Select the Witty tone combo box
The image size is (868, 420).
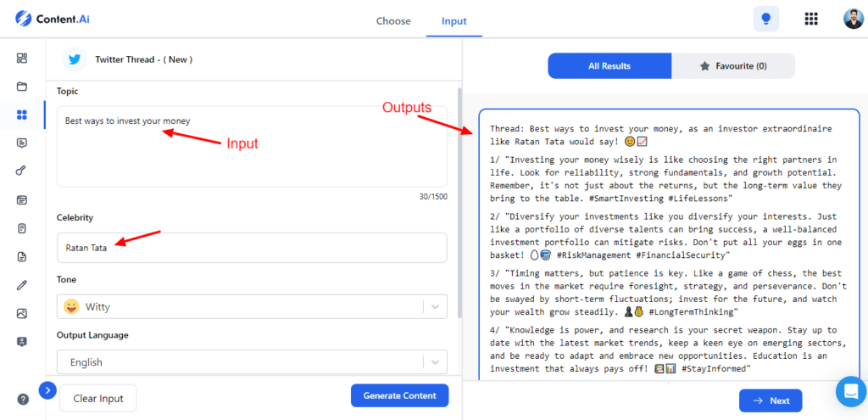(252, 306)
